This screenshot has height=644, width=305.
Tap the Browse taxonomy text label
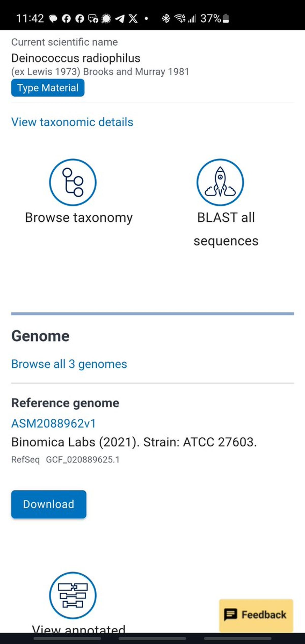pyautogui.click(x=79, y=218)
